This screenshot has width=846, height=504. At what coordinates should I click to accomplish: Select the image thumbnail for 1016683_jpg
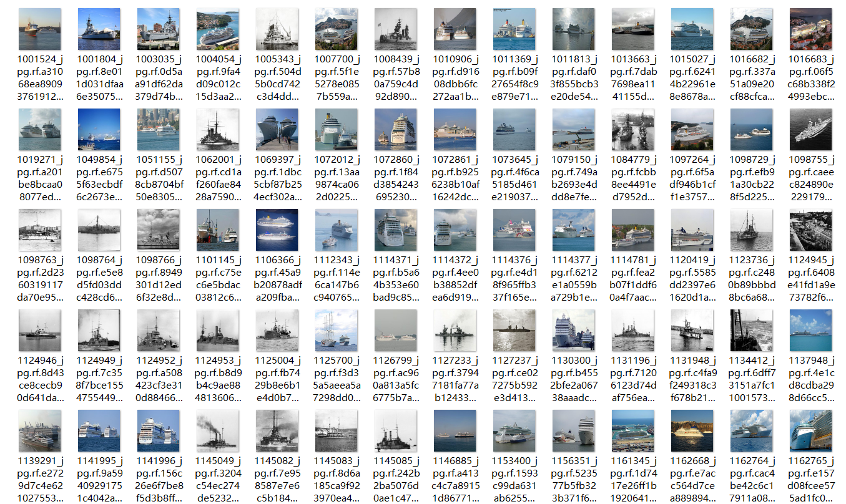810,29
